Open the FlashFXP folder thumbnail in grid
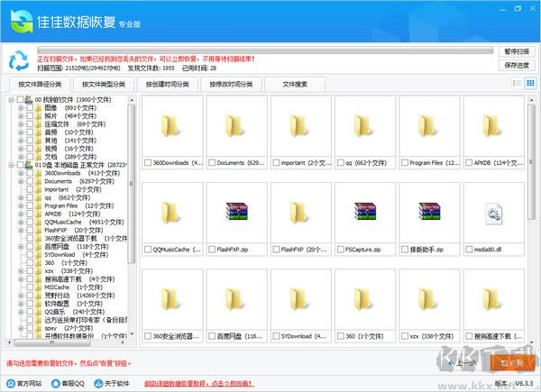 point(301,213)
